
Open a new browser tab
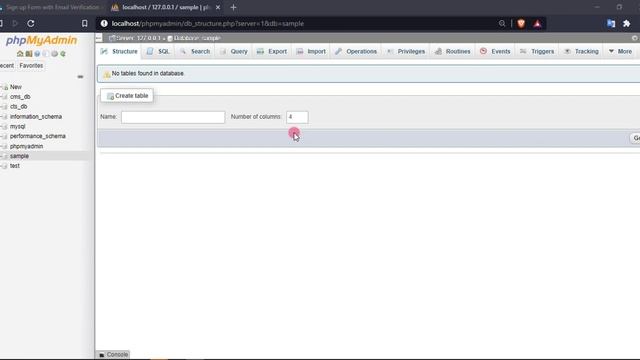click(x=233, y=7)
